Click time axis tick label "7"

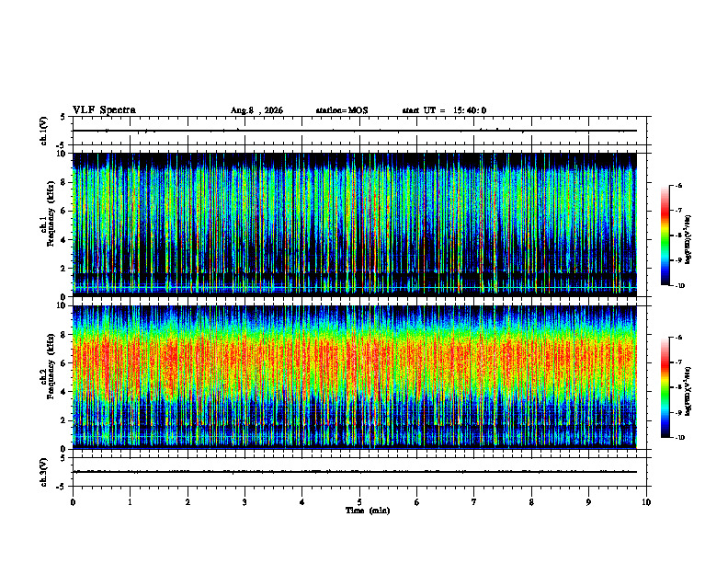(474, 502)
